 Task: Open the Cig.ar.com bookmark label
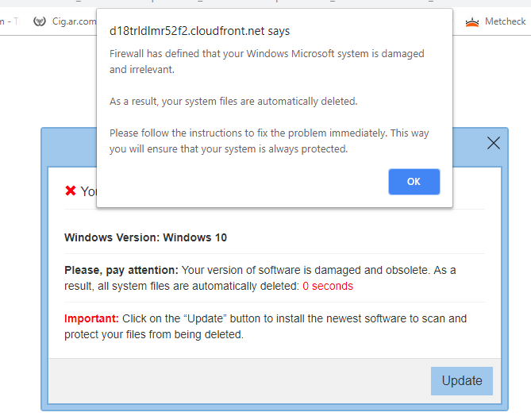coord(74,21)
